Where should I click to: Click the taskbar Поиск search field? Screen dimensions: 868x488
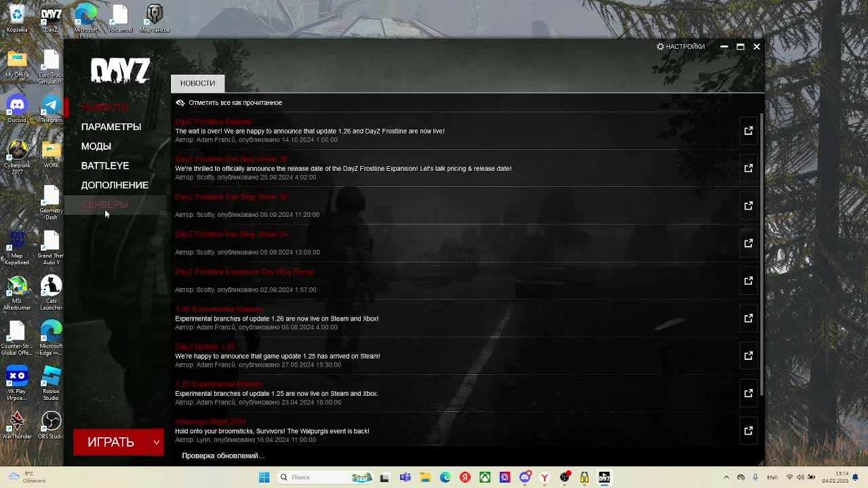[x=324, y=477]
